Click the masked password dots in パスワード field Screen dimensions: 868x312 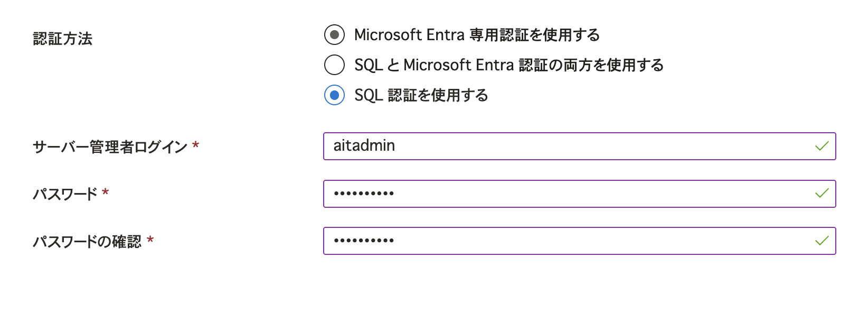pos(364,194)
